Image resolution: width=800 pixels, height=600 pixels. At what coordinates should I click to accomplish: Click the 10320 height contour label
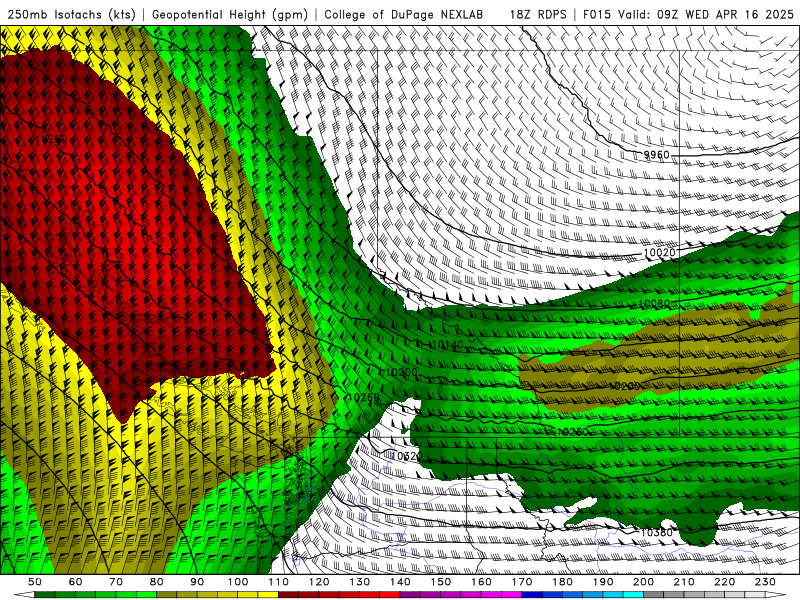pos(406,456)
